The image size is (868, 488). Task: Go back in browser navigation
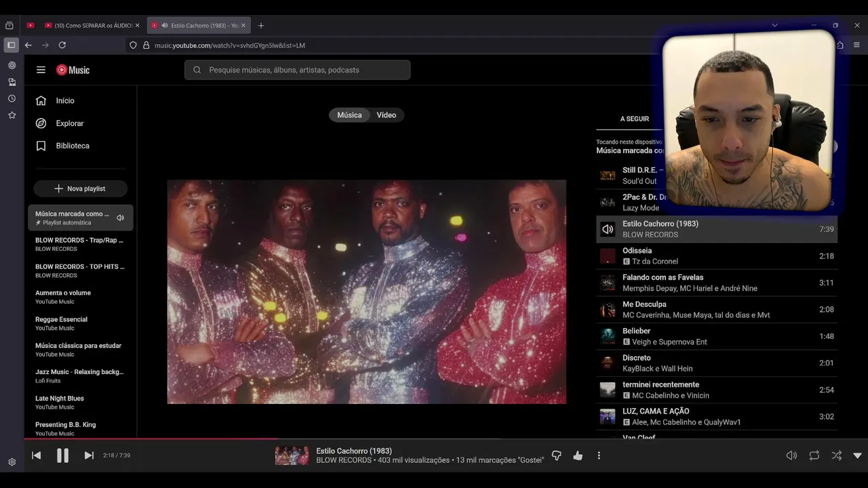tap(28, 45)
